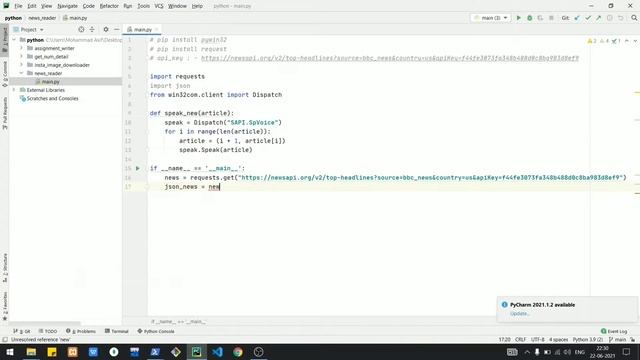Show hidden system tray icons chevron

tap(527, 352)
